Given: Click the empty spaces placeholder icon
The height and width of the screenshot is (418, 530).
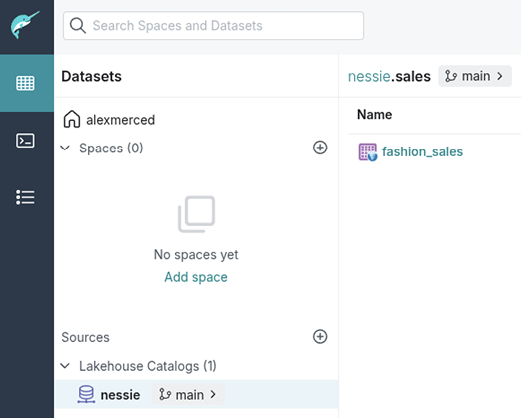Looking at the screenshot, I should [196, 214].
